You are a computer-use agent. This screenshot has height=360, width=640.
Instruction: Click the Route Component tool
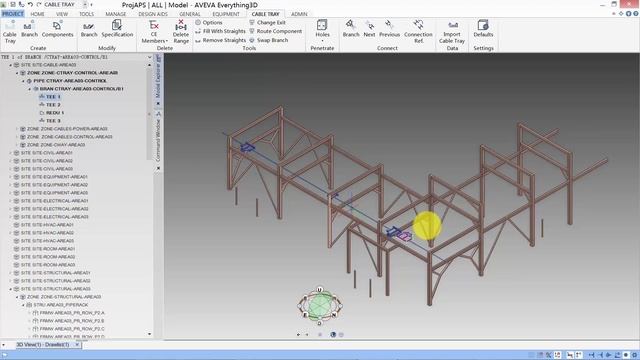[276, 31]
